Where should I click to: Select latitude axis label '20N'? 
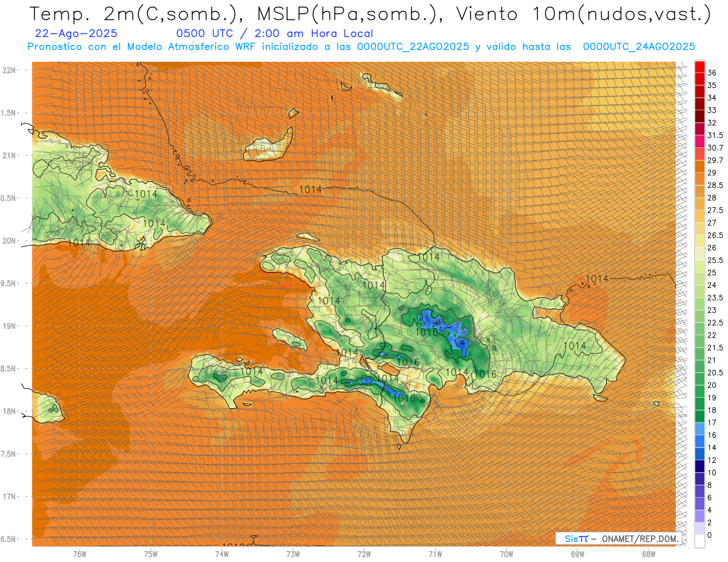9,241
